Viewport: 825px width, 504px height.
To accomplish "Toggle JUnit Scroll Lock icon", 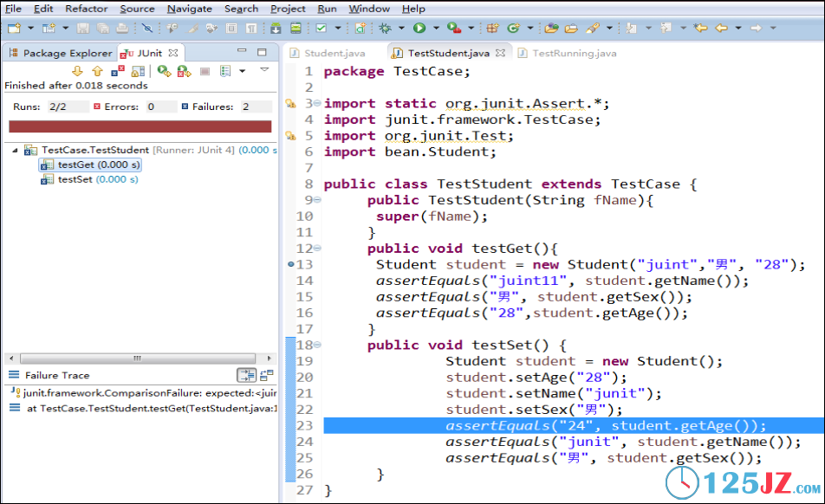I will point(139,71).
